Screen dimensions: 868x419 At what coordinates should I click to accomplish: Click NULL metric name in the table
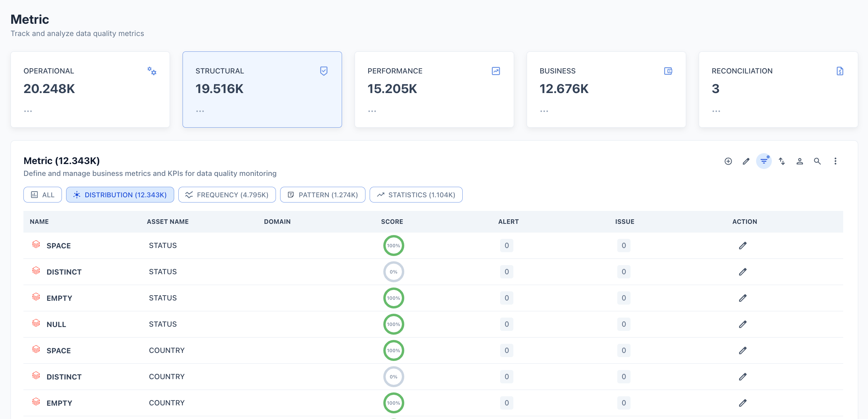tap(56, 325)
